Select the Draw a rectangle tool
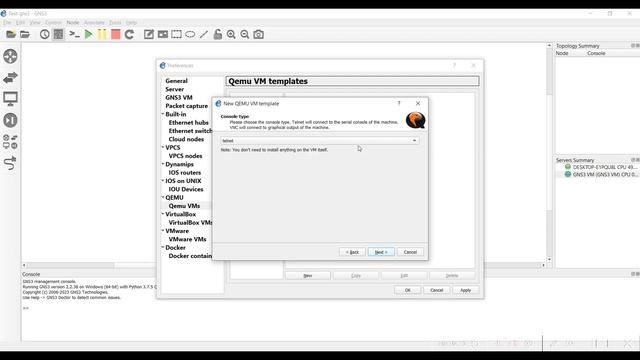 tap(176, 34)
